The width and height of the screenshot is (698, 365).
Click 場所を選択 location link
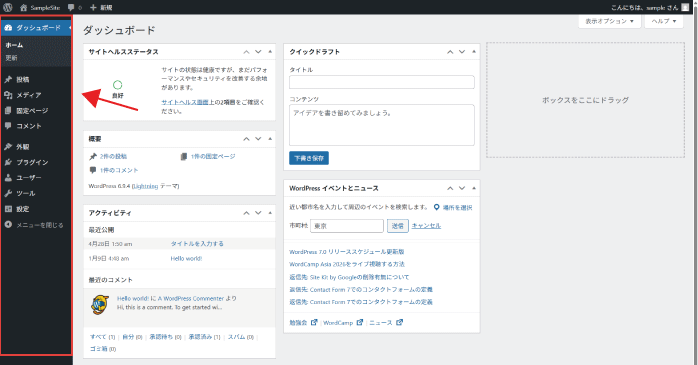click(453, 208)
